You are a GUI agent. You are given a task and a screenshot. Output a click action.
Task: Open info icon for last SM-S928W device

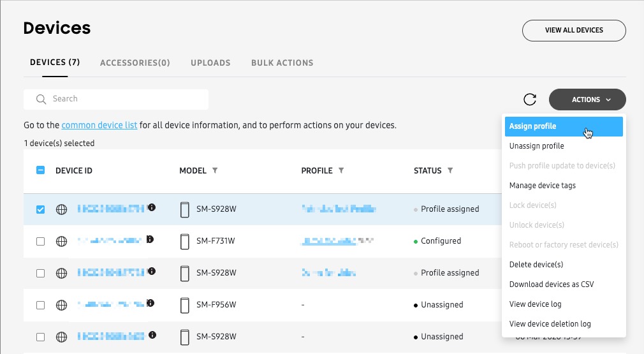[152, 335]
